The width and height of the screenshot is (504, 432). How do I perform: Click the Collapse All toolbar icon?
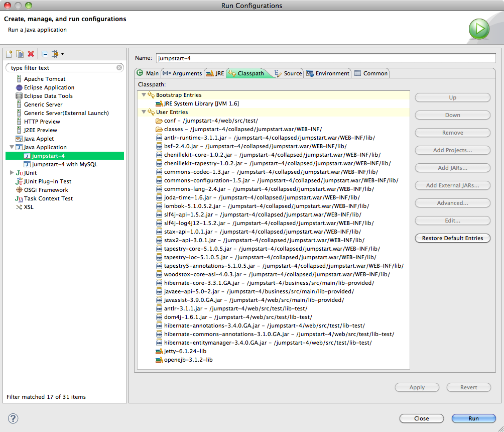pos(45,54)
